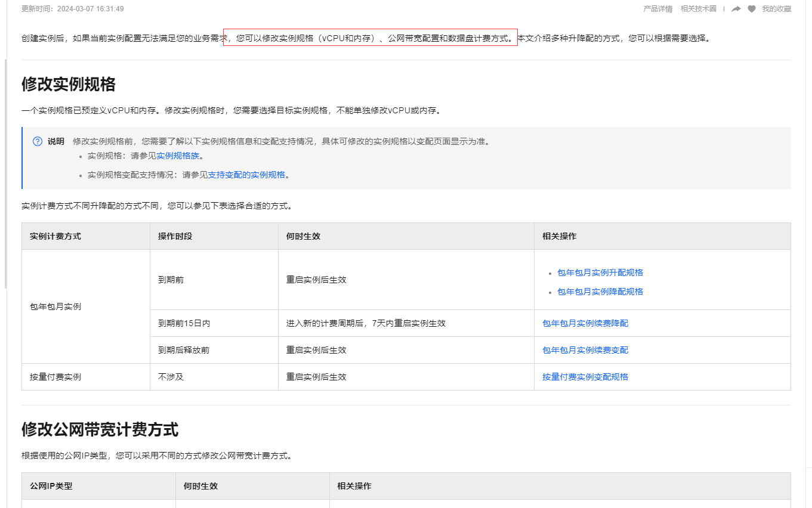The height and width of the screenshot is (508, 812).
Task: Click the share arrow icon
Action: pos(736,9)
